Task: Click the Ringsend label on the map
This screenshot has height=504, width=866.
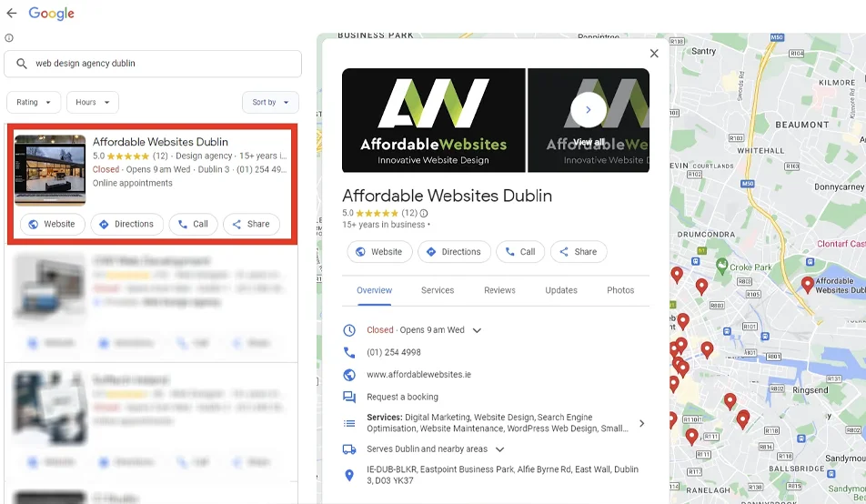Action: pos(811,390)
